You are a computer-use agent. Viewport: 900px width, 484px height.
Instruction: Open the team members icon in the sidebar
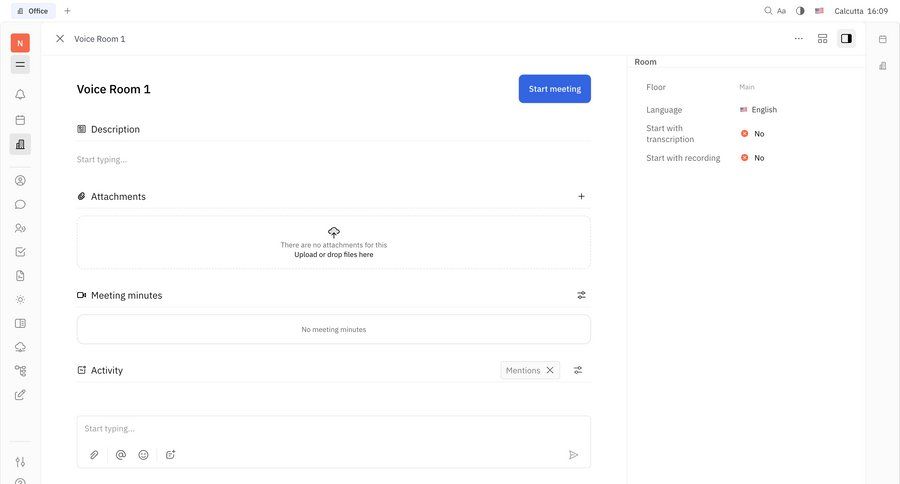pos(20,228)
